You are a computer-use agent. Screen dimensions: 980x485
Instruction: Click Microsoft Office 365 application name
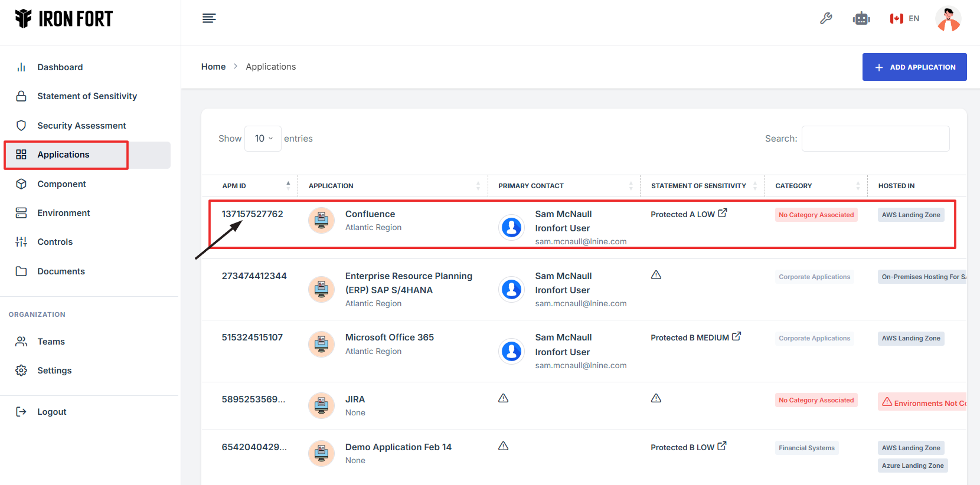point(389,337)
